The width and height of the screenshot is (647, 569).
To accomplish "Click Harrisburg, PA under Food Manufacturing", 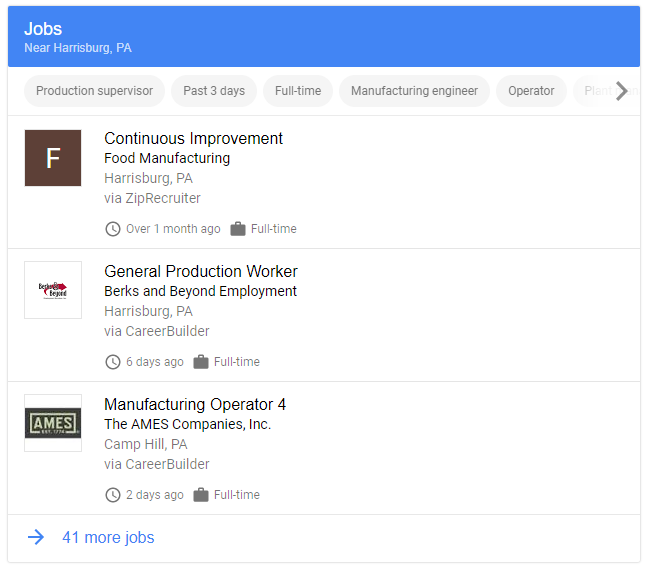I will pos(149,178).
